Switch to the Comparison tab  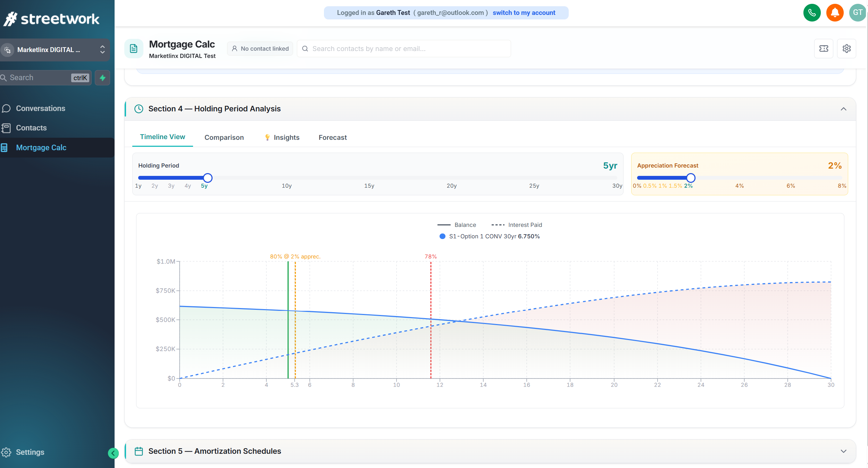pyautogui.click(x=224, y=137)
